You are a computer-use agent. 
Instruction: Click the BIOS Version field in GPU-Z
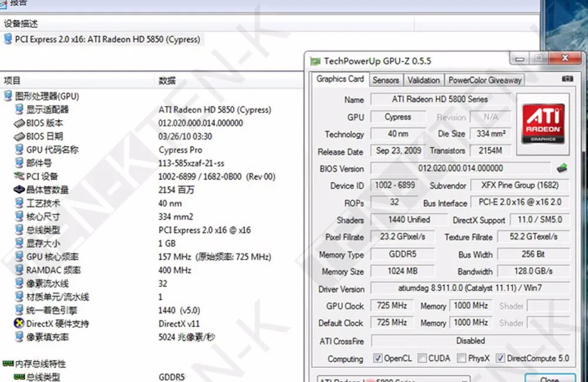[460, 168]
